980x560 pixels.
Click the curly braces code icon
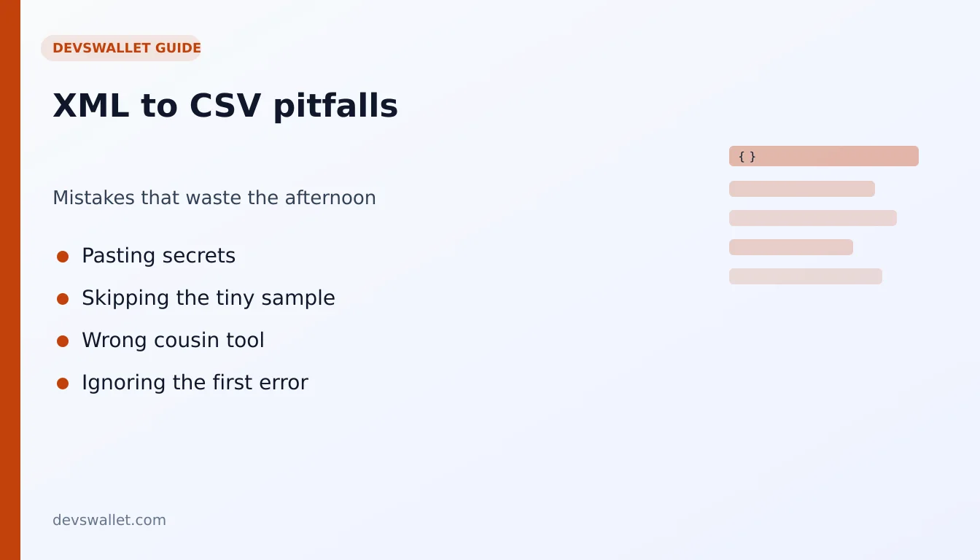(747, 156)
